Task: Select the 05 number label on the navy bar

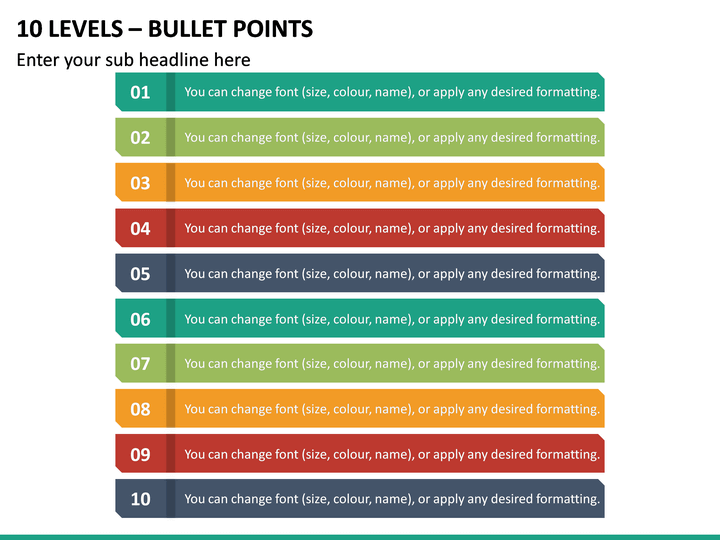Action: 140,274
